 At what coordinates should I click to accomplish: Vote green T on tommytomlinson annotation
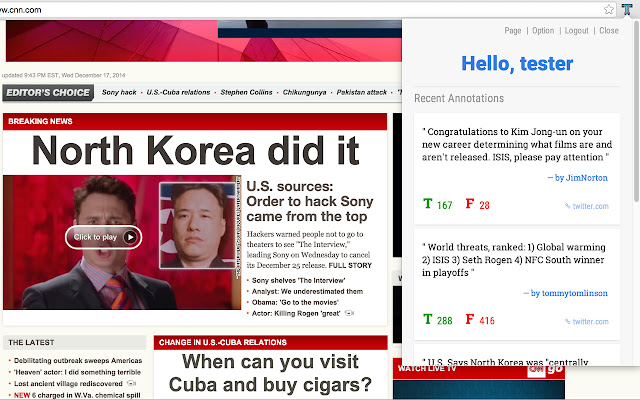(x=427, y=319)
